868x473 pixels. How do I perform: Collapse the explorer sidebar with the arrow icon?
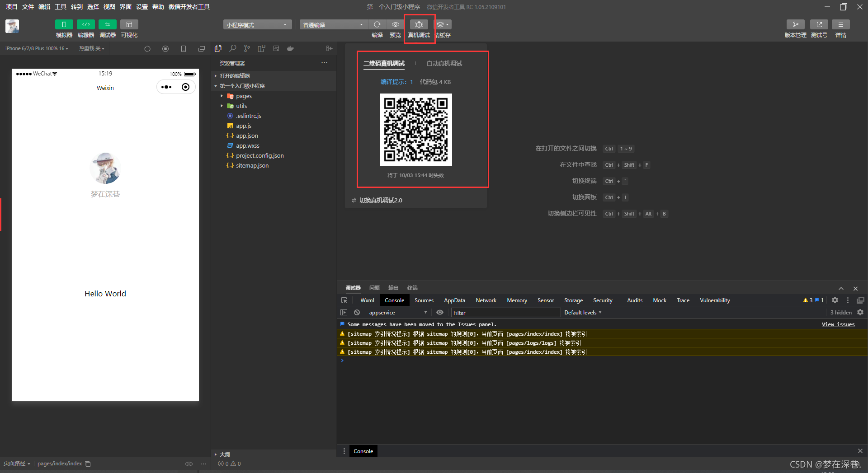[x=330, y=48]
